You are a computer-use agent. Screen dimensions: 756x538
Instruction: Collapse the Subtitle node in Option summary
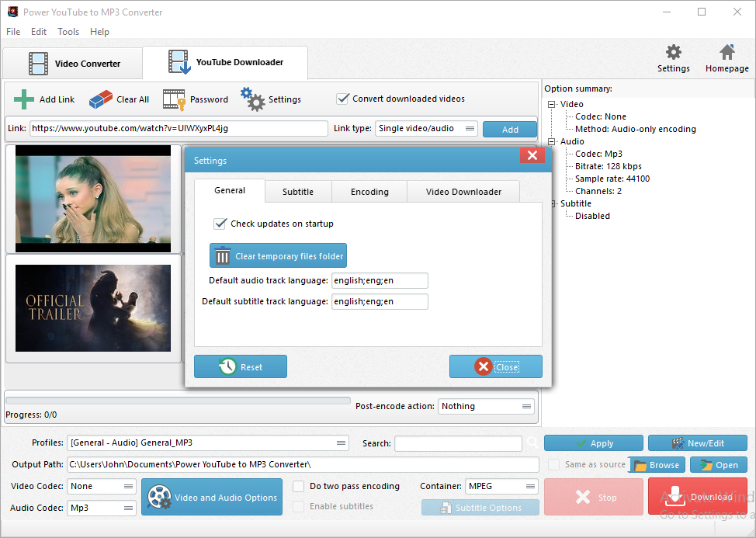552,203
